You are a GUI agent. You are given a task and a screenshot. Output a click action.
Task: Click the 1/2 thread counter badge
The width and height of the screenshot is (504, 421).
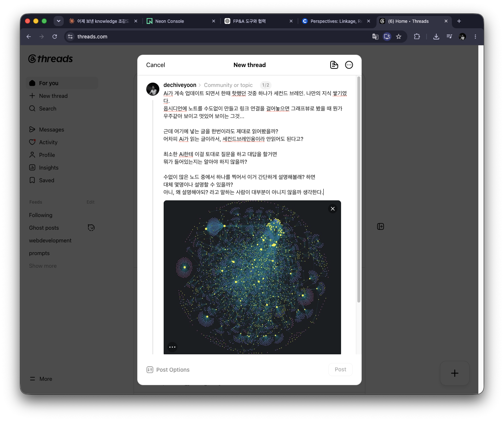pos(265,85)
